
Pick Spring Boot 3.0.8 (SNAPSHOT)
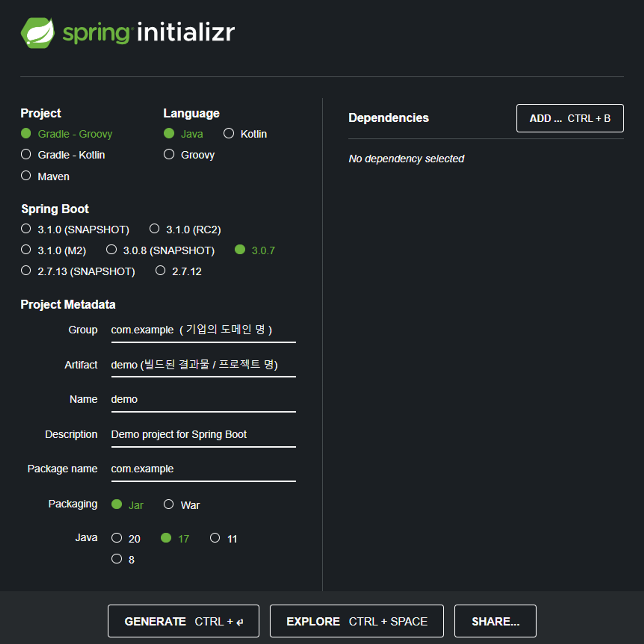pos(111,250)
